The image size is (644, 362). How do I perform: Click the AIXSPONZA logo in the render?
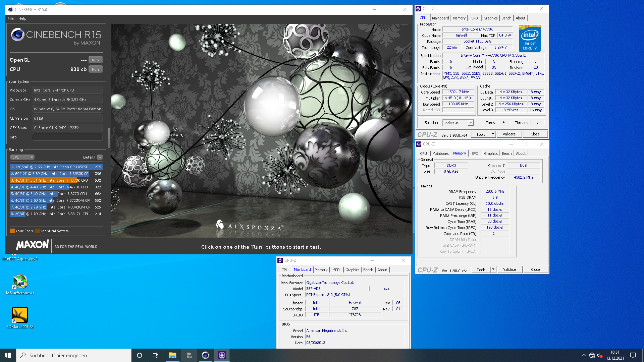tap(250, 226)
